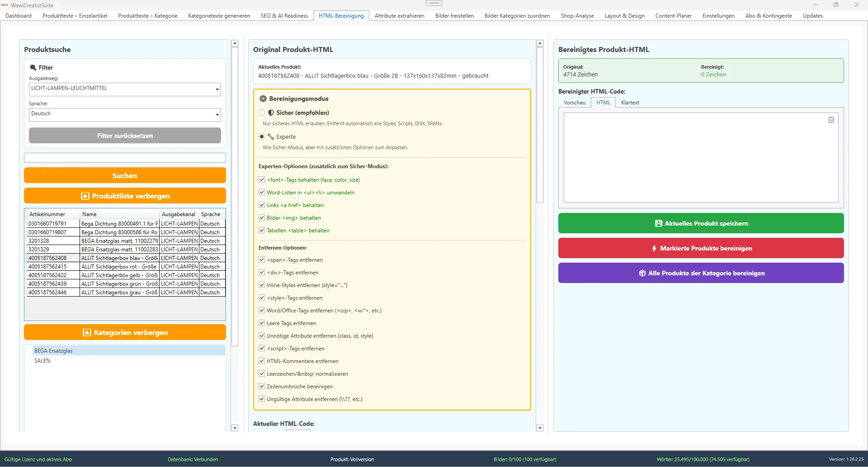Click the magnifier icon next to Filter
This screenshot has width=868, height=467.
pos(33,67)
